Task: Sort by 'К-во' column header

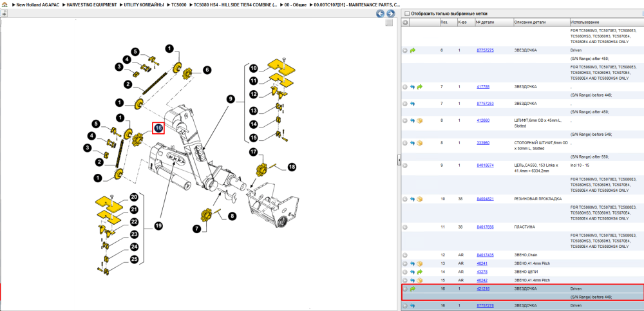Action: pyautogui.click(x=465, y=23)
